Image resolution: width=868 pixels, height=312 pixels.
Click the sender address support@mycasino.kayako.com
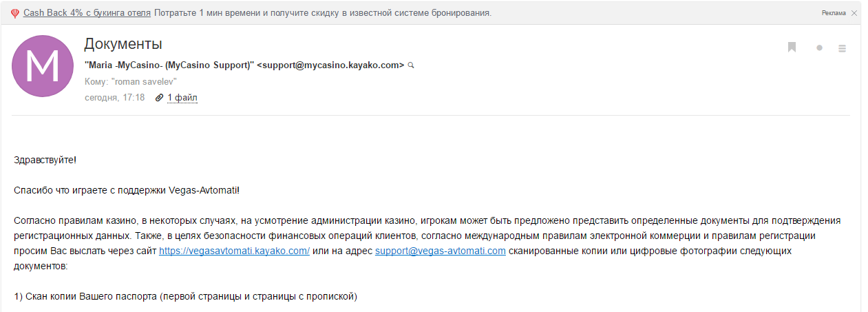tap(330, 65)
